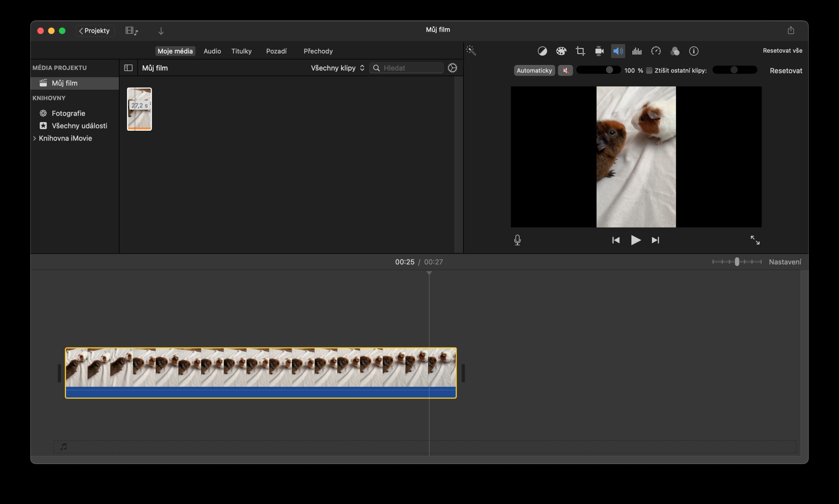Click the Noise Reduction equalizer icon
Screen dimensions: 839x504
point(636,51)
